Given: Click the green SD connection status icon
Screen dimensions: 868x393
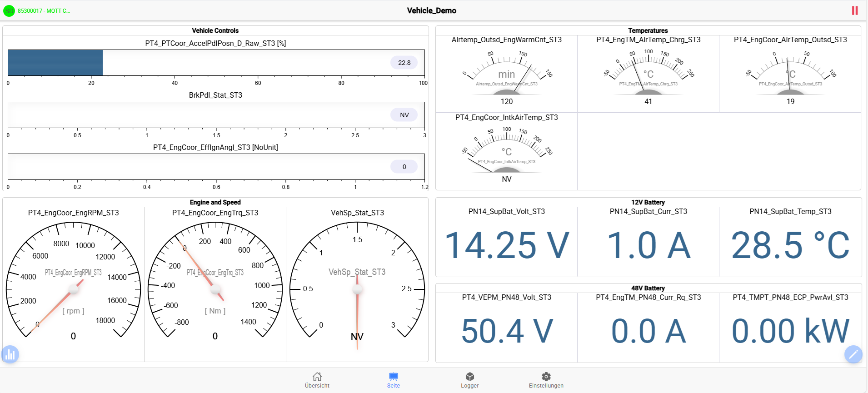Looking at the screenshot, I should point(9,11).
